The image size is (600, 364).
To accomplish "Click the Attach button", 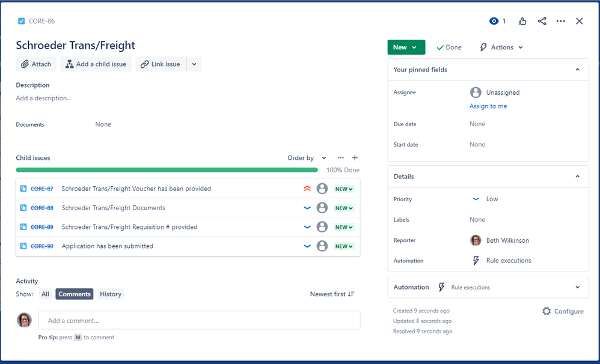I will pos(35,64).
